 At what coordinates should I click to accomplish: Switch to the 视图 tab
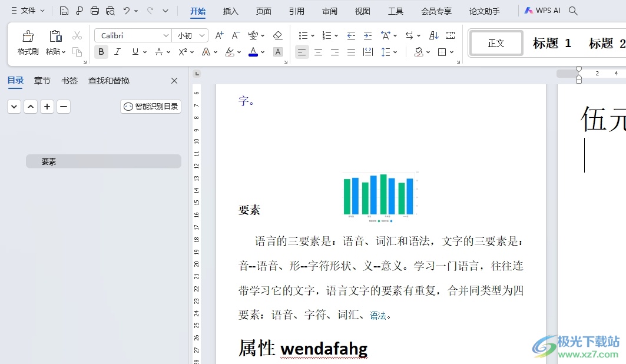click(363, 11)
